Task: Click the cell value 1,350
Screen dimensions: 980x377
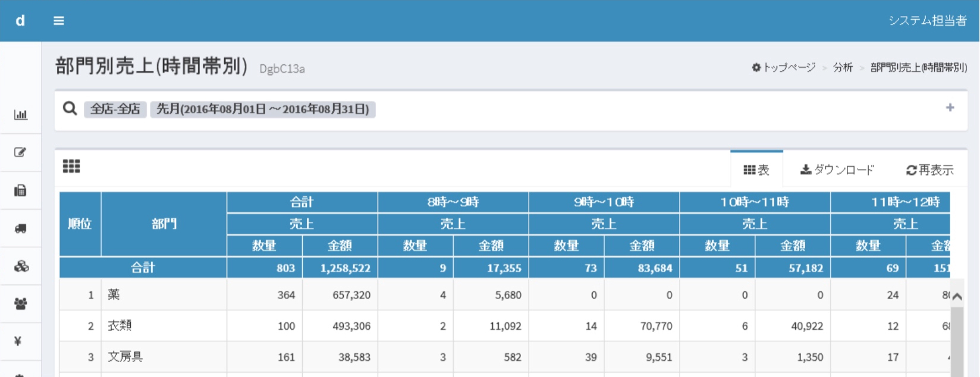Action: pyautogui.click(x=811, y=357)
